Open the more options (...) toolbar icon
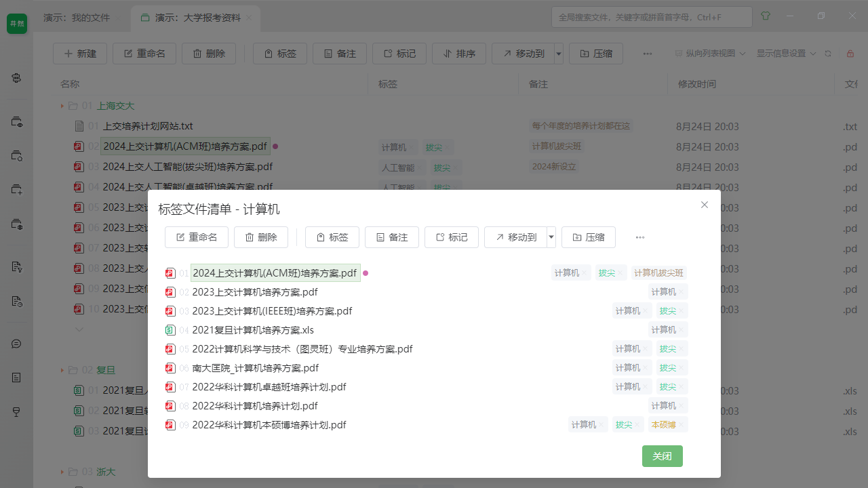This screenshot has width=868, height=488. pyautogui.click(x=648, y=53)
